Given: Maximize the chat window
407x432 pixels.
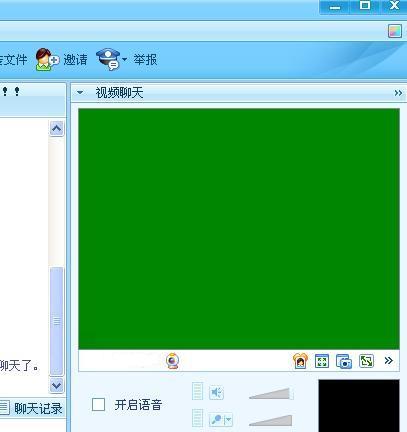Looking at the screenshot, I should pyautogui.click(x=365, y=6).
